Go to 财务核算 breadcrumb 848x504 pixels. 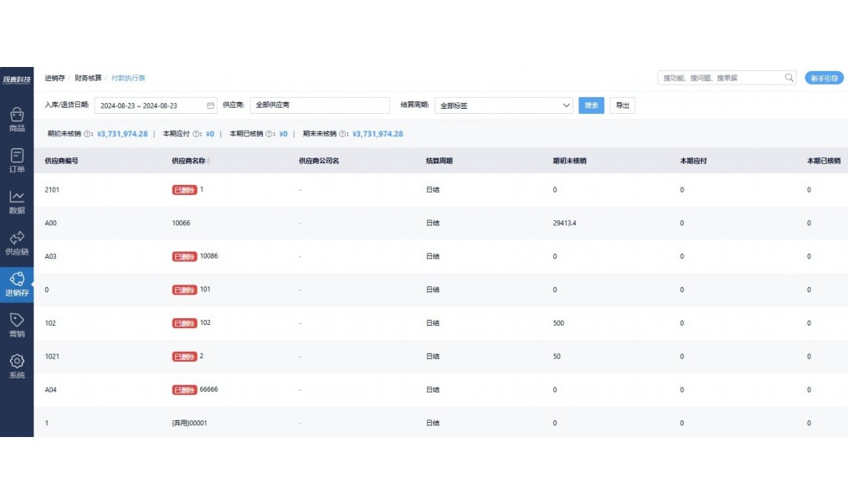pyautogui.click(x=88, y=78)
